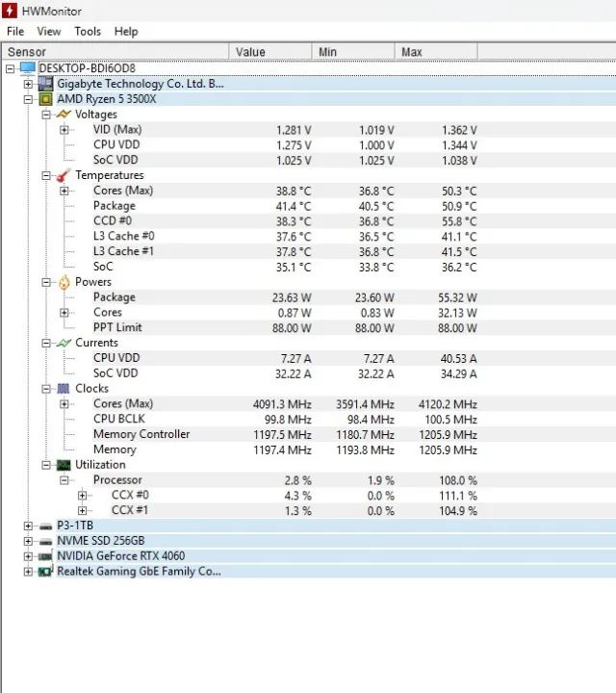Collapse the AMD Ryzen 5 3500X node
Image resolution: width=616 pixels, height=693 pixels.
click(28, 99)
